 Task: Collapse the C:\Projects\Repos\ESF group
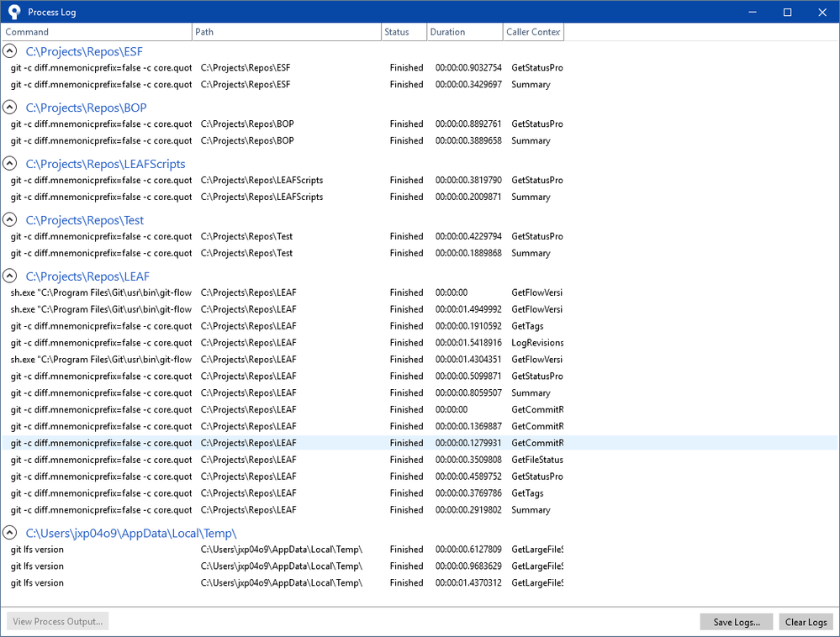click(9, 50)
